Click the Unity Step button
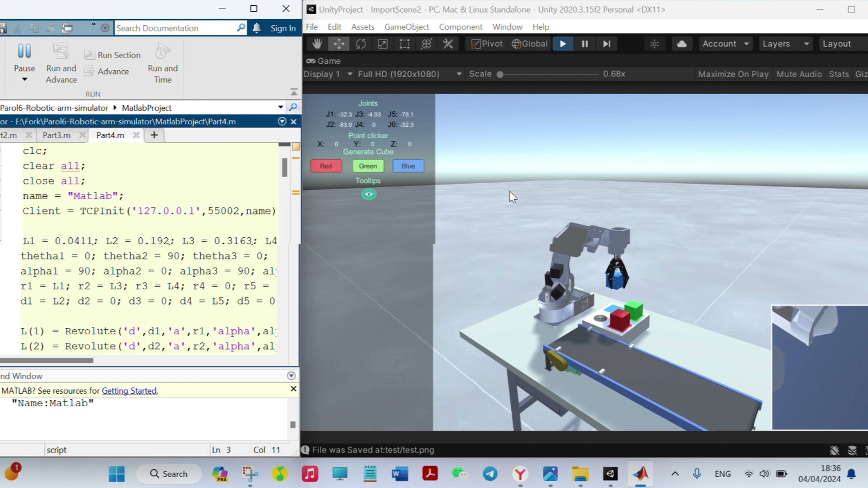The image size is (868, 488). (607, 44)
